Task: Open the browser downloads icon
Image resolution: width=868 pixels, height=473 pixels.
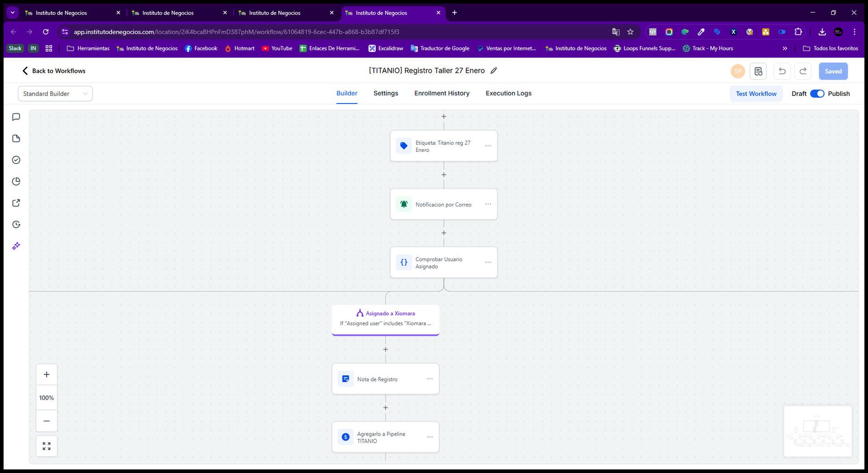Action: click(822, 32)
